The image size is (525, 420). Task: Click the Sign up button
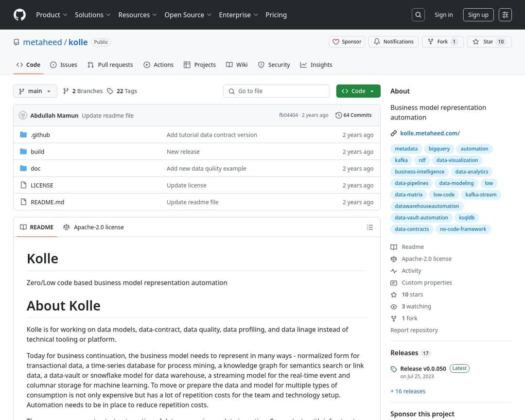478,15
